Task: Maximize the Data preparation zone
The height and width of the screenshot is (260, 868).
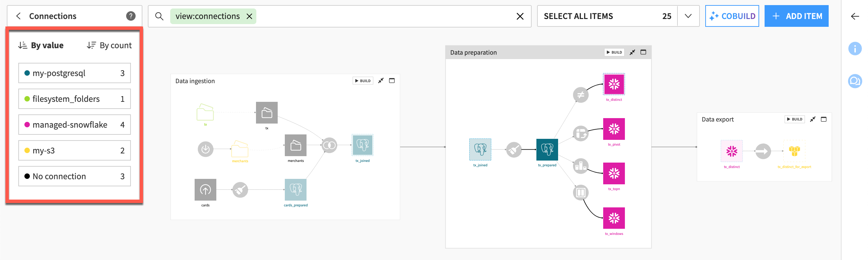Action: click(643, 52)
